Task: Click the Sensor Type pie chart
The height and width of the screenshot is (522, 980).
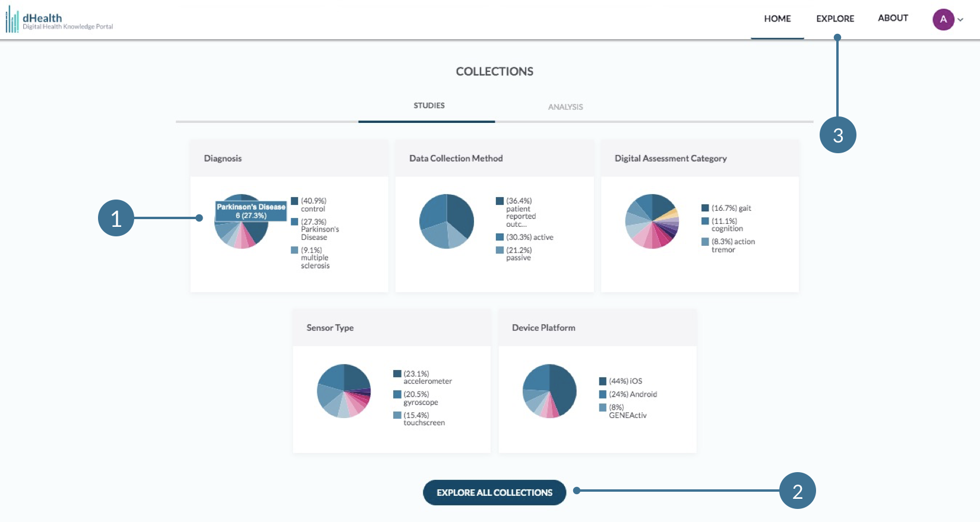Action: (344, 391)
